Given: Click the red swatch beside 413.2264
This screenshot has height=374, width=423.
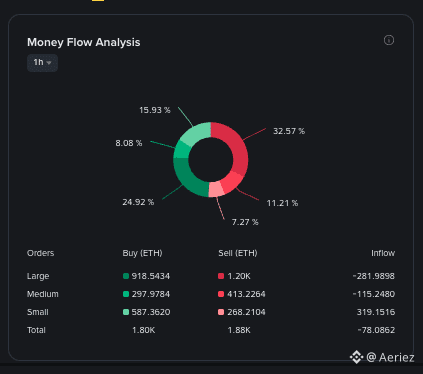Looking at the screenshot, I should point(221,294).
